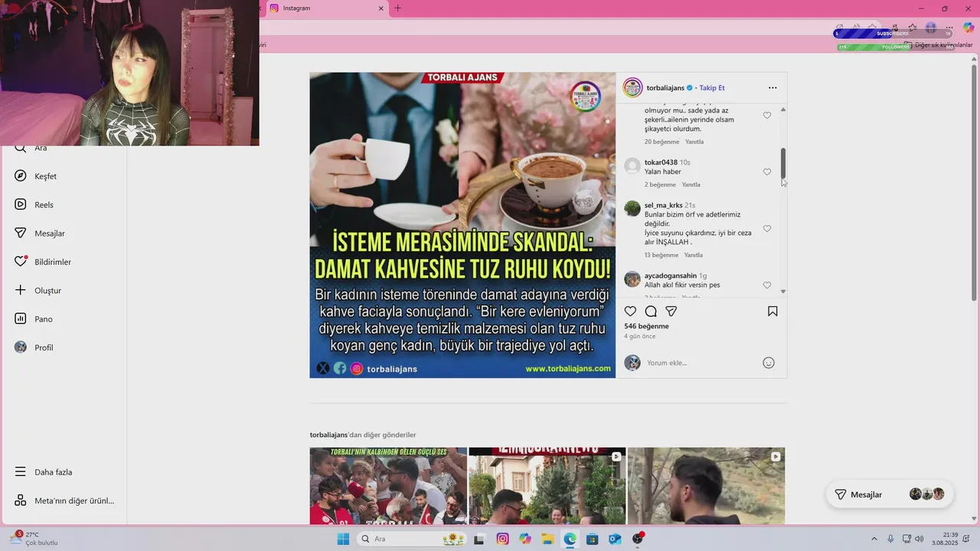Open Pano dashboard in sidebar

[x=34, y=319]
